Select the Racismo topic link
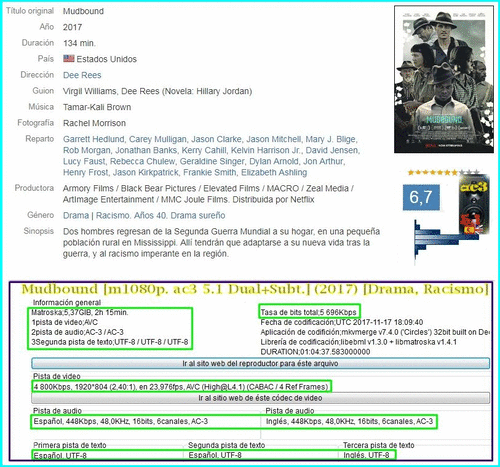This screenshot has height=467, width=500. click(x=113, y=215)
